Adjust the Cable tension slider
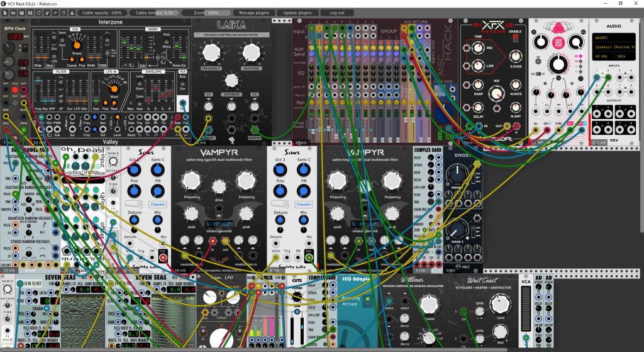The image size is (644, 352). point(155,13)
